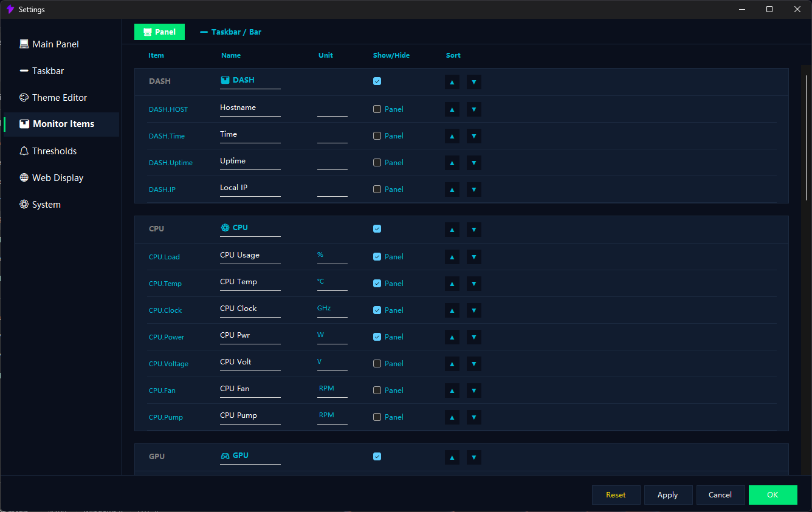Edit the Hostname name field
The image size is (812, 512).
click(250, 108)
